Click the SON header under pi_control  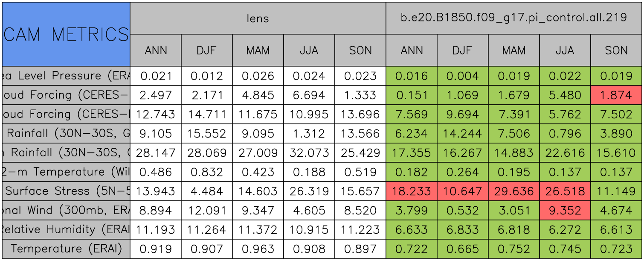click(616, 50)
